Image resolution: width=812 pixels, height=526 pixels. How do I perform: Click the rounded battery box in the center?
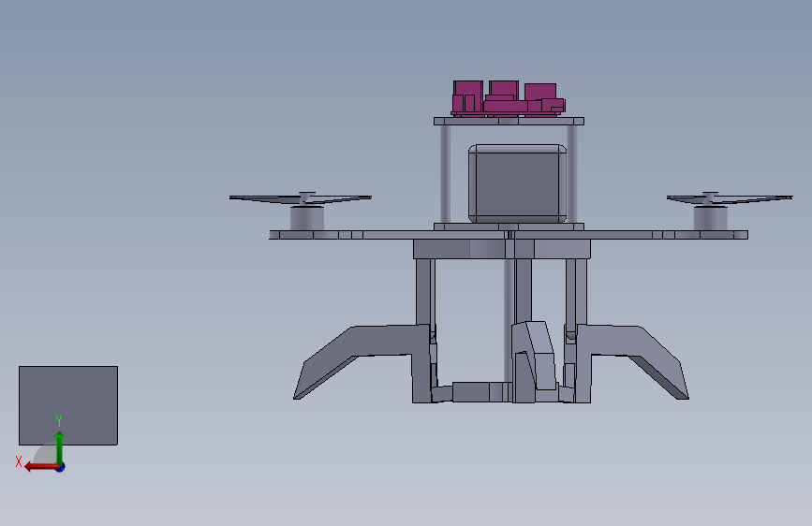pyautogui.click(x=517, y=183)
